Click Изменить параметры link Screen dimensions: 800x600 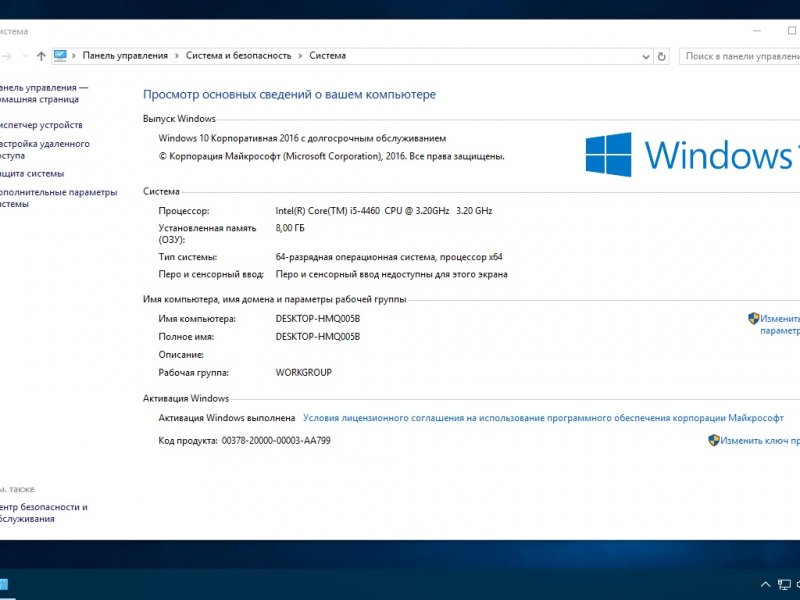pyautogui.click(x=780, y=324)
